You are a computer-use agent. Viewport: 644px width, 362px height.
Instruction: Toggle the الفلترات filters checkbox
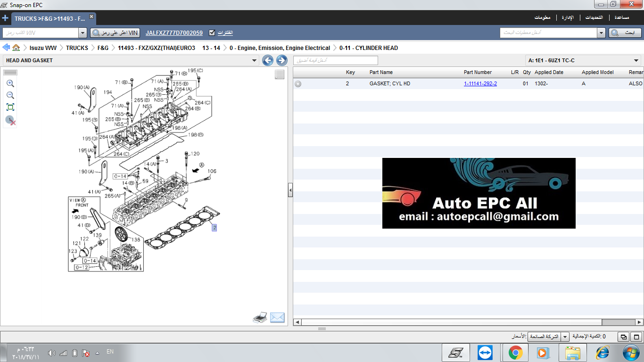(212, 33)
